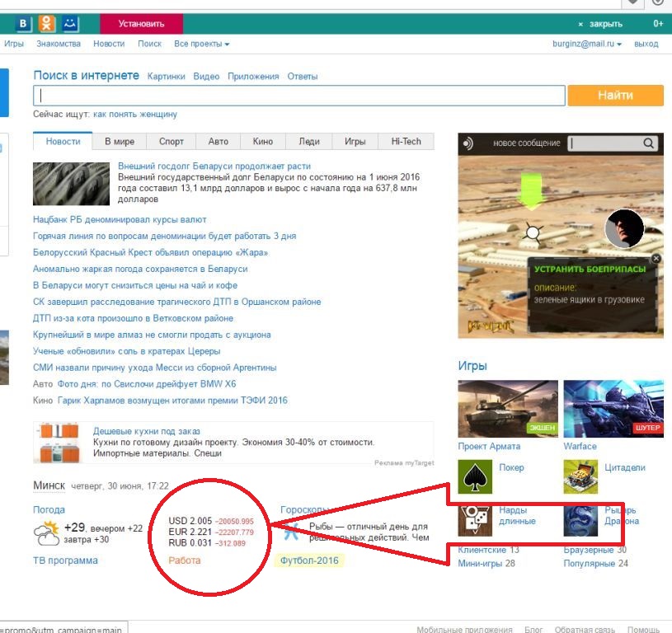672x633 pixels.
Task: Open the Moy Mir smiley icon
Action: click(70, 24)
